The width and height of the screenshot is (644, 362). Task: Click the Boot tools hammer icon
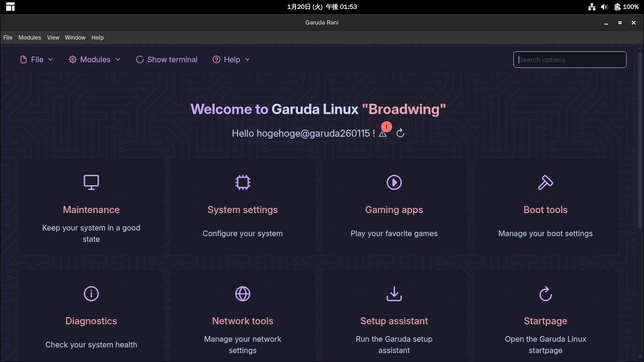click(545, 182)
